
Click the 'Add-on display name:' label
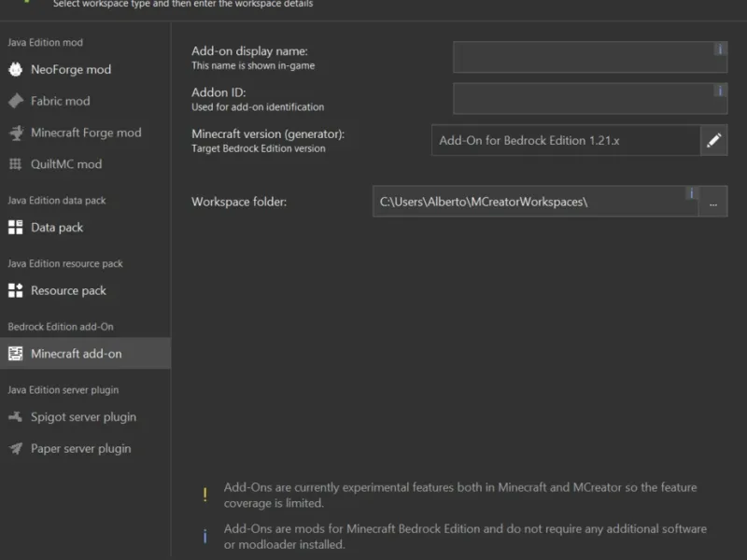[249, 51]
